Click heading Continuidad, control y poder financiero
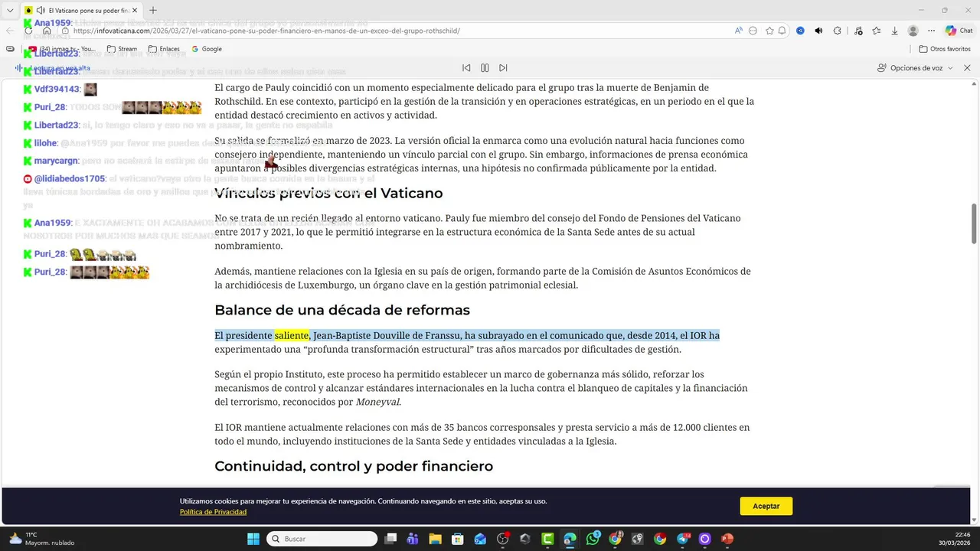980x551 pixels. (354, 466)
